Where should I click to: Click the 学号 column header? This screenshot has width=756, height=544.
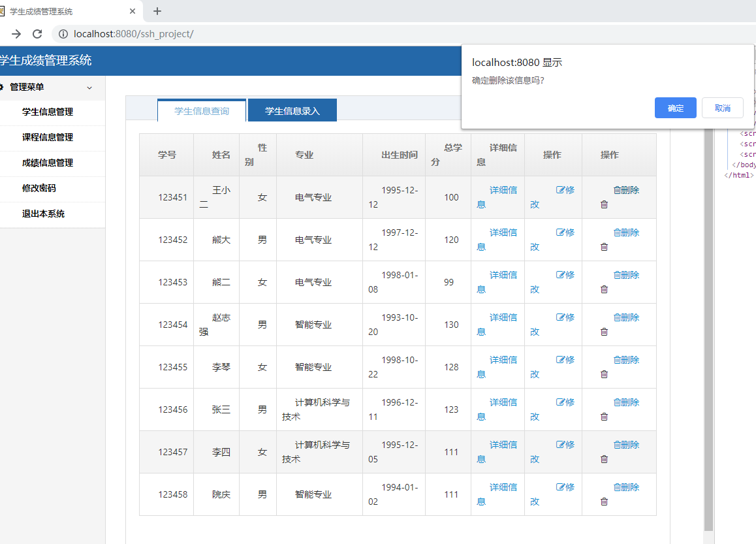167,155
